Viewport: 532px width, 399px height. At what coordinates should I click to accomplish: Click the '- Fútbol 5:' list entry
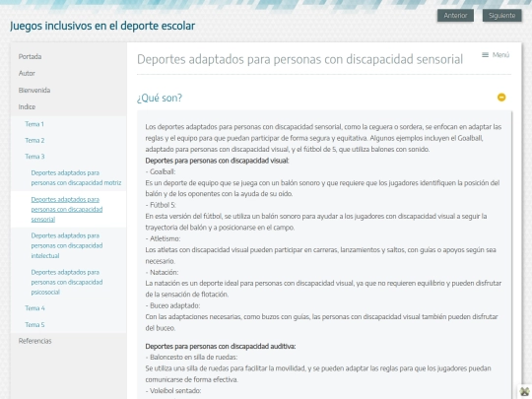(x=161, y=205)
